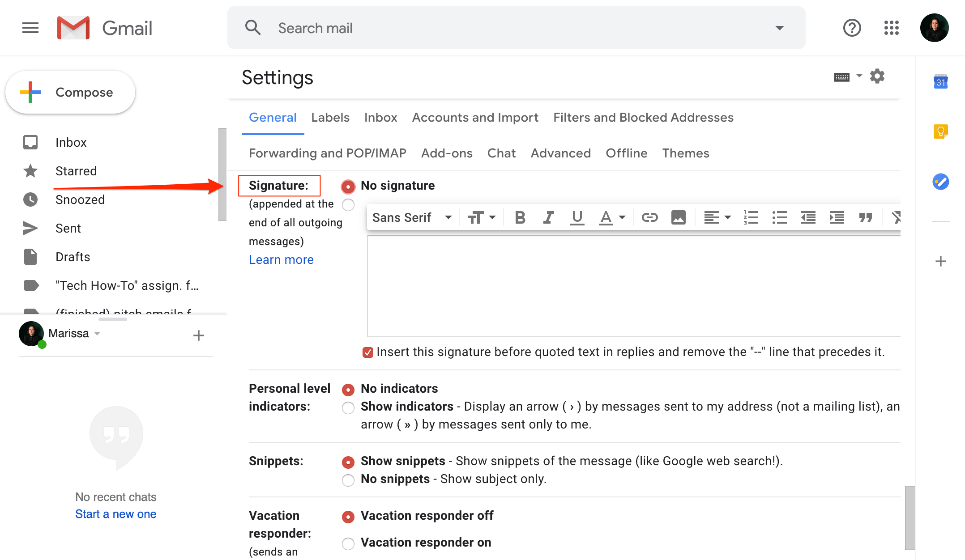Click the quote formatting icon

[x=865, y=218]
